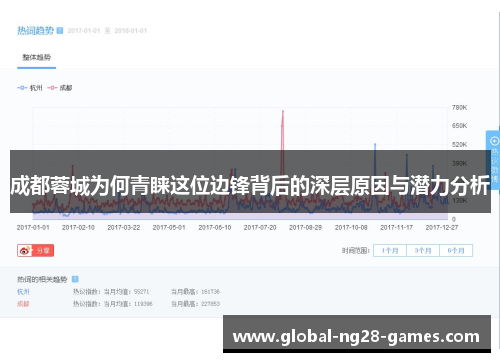Click the 成都 monthly peak value 227853
500x362 pixels.
click(210, 304)
